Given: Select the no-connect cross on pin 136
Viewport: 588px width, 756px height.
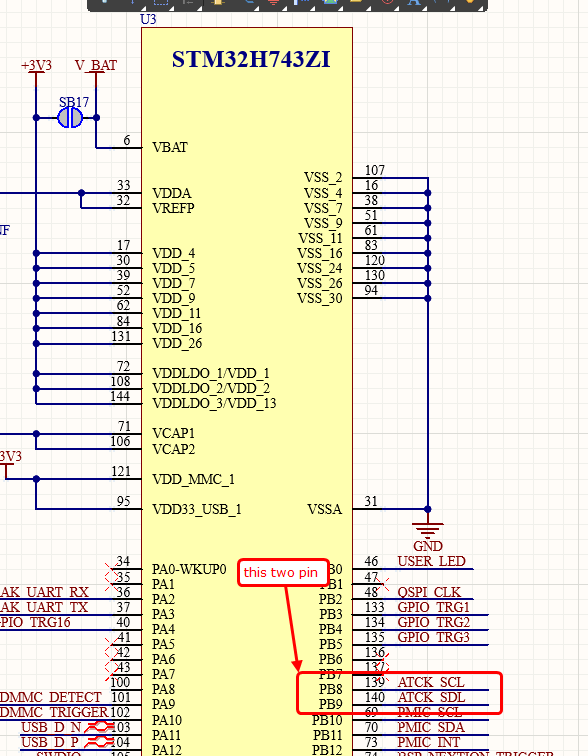Looking at the screenshot, I should tap(383, 659).
